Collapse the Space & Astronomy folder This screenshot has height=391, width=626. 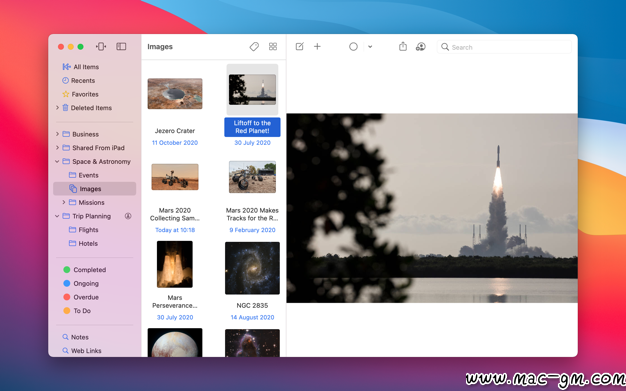(57, 161)
